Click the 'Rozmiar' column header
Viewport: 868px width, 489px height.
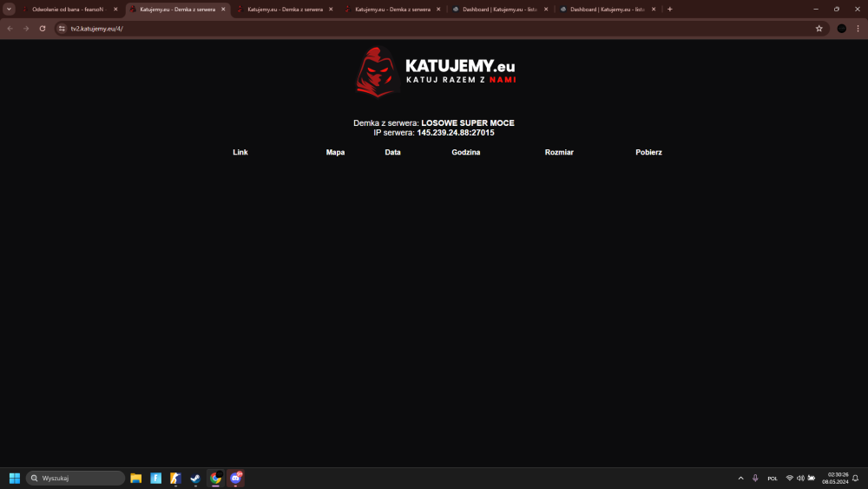(x=559, y=152)
